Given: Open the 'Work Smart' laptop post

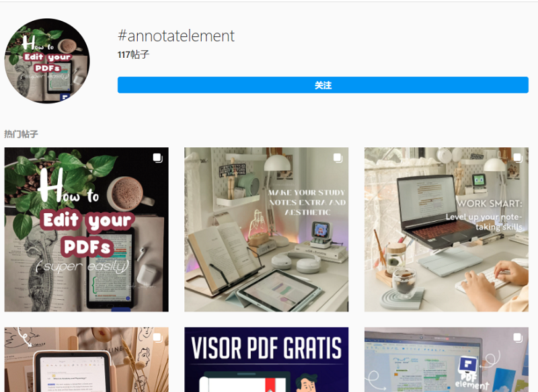Looking at the screenshot, I should [x=447, y=229].
